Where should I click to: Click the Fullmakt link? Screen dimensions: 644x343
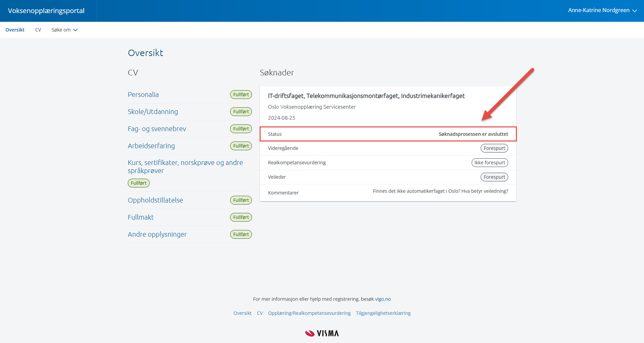pyautogui.click(x=141, y=217)
